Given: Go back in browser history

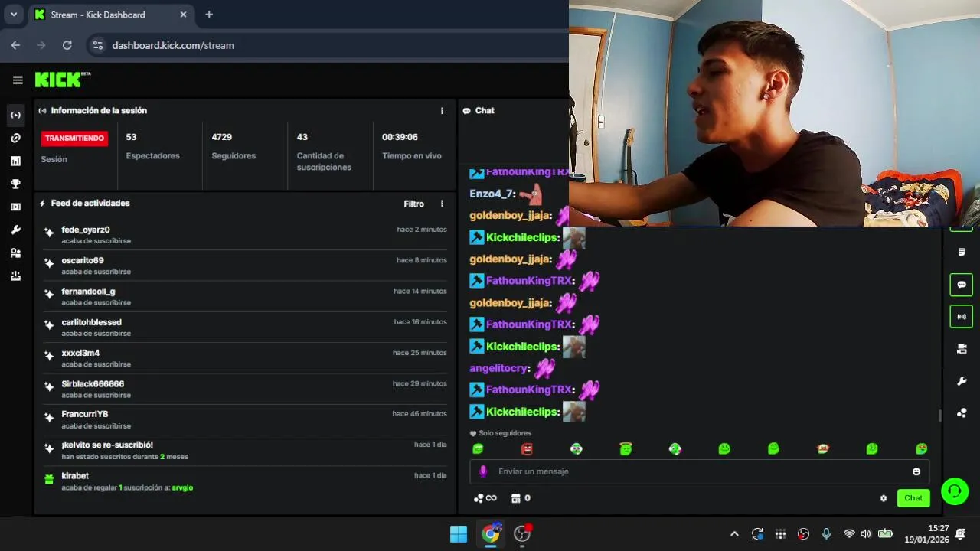Looking at the screenshot, I should click(x=15, y=45).
